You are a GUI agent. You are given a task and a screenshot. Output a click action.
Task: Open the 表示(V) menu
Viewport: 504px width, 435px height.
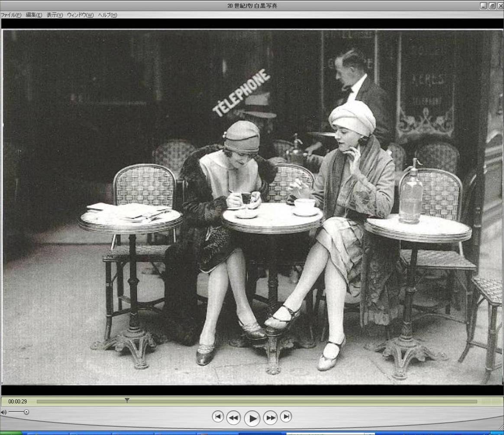tap(55, 15)
